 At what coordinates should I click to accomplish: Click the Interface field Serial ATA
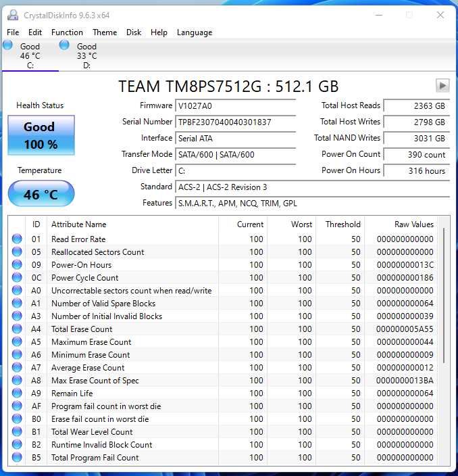(235, 138)
